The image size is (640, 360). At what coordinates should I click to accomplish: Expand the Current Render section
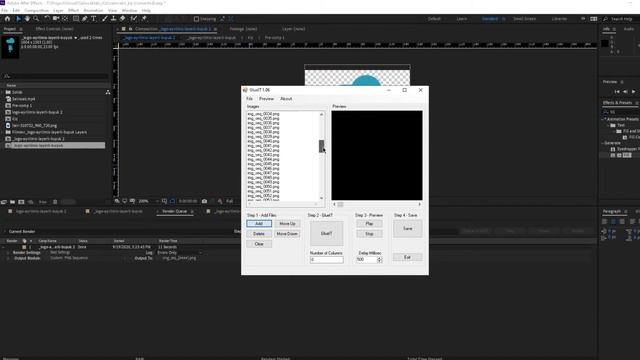coord(5,231)
